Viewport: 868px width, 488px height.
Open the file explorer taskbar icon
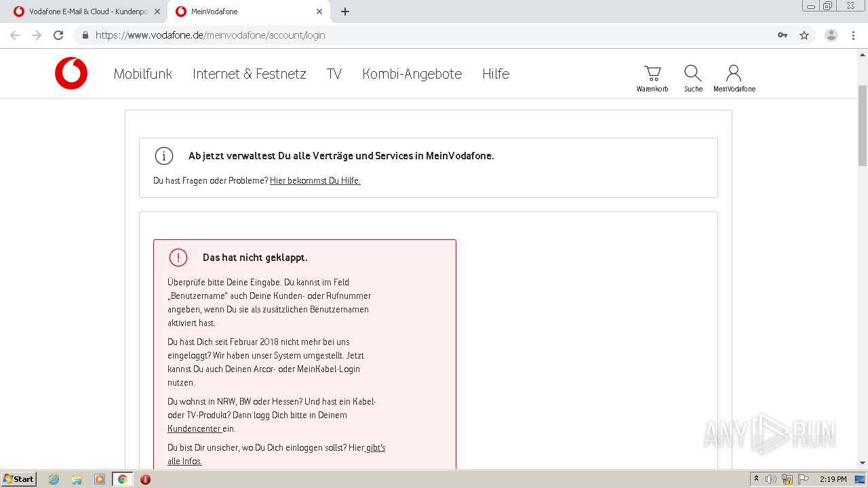point(77,479)
